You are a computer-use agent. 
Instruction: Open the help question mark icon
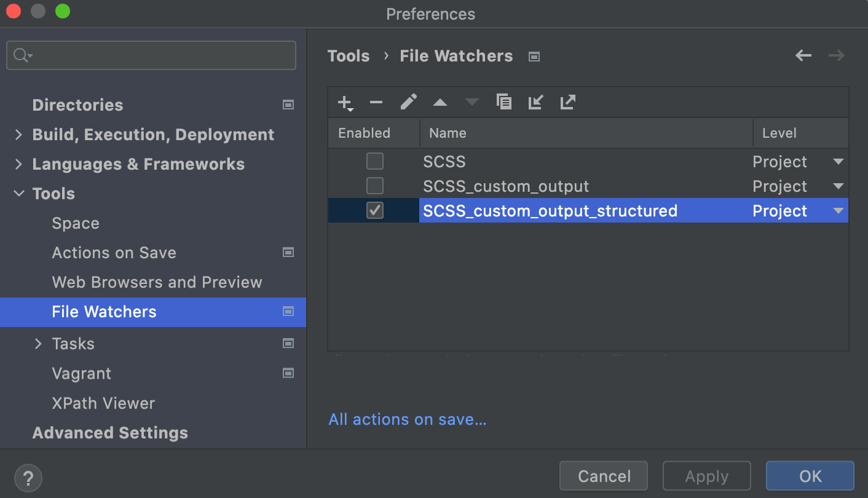click(28, 478)
